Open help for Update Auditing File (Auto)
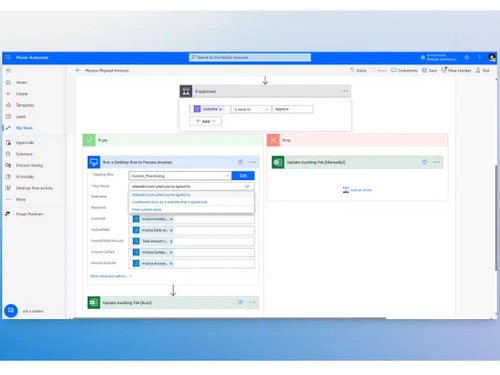 [240, 302]
